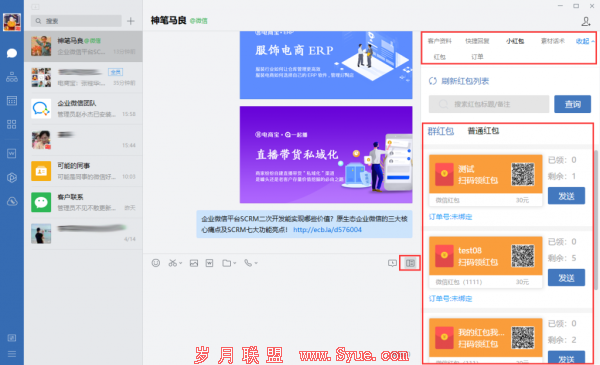Open the contact profile icon at top right
The width and height of the screenshot is (600, 365).
point(585,21)
